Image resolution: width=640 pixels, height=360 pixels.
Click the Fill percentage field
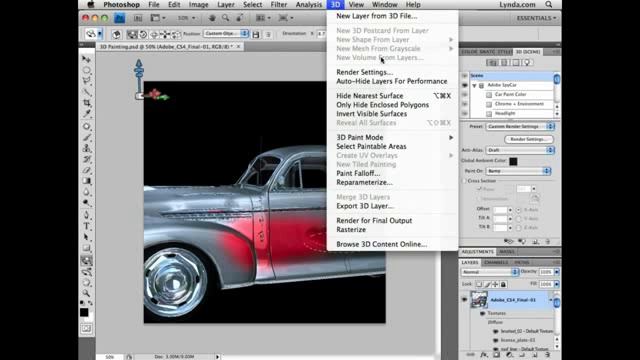point(546,284)
